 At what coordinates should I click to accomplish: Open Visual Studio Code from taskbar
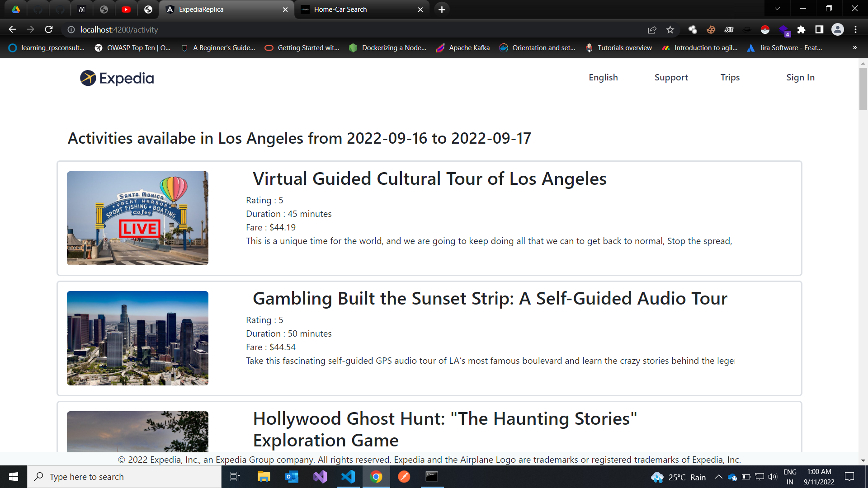pyautogui.click(x=348, y=477)
